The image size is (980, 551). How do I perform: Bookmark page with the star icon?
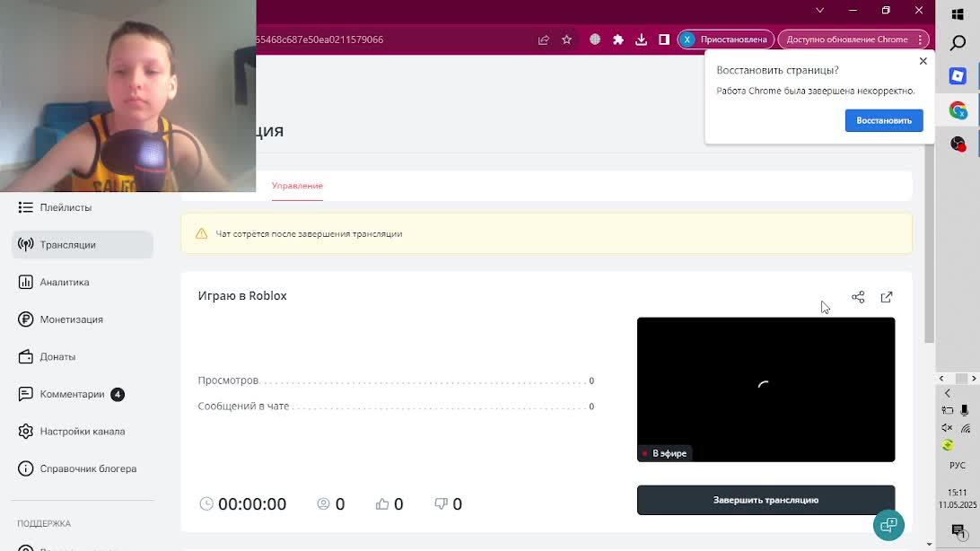(567, 39)
